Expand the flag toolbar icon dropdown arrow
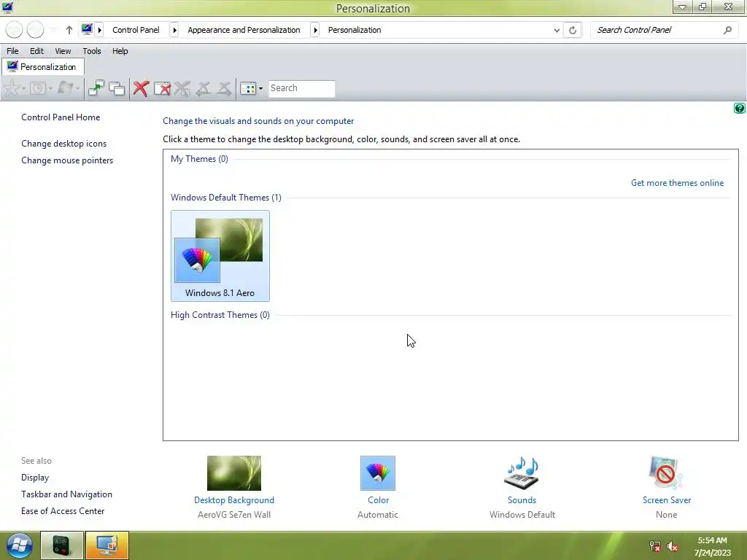 click(77, 88)
